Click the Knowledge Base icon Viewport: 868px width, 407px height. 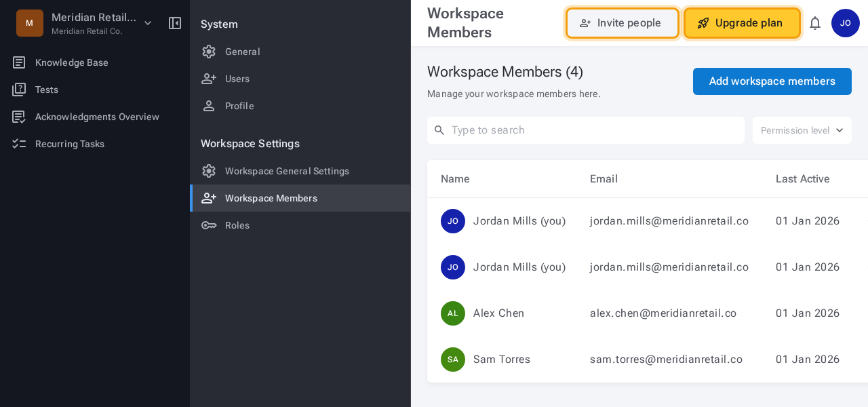pos(19,62)
